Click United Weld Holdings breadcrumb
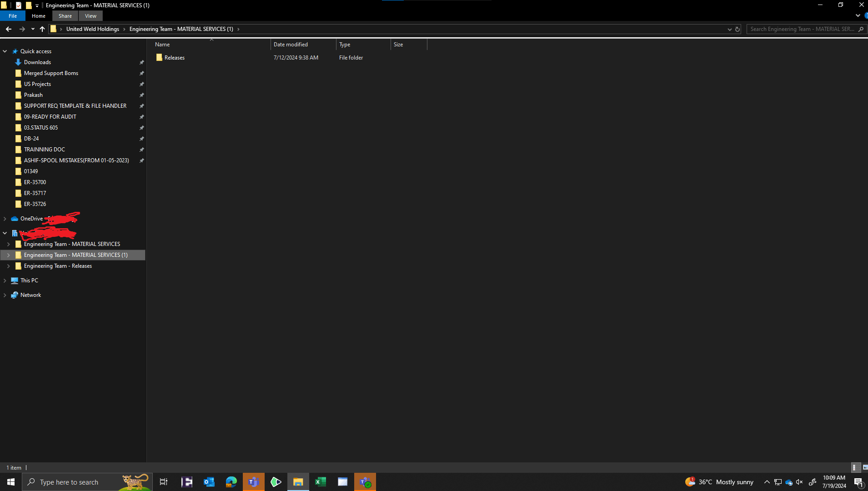868x491 pixels. [x=93, y=29]
